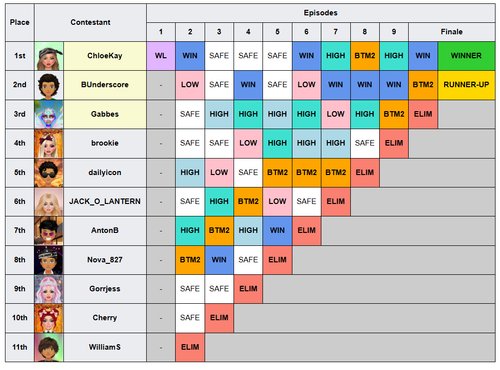Click dailyicon's sunglasses avatar
The width and height of the screenshot is (500, 370).
coord(49,172)
